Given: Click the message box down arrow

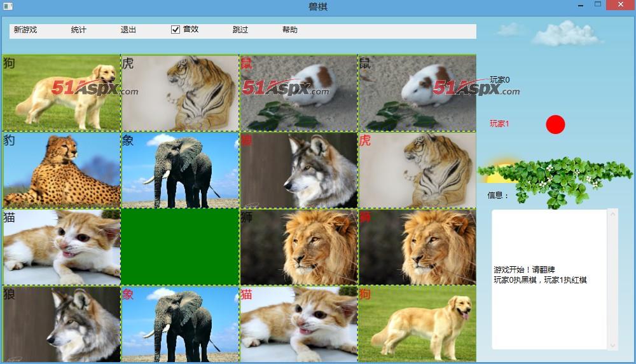Looking at the screenshot, I should (x=612, y=346).
